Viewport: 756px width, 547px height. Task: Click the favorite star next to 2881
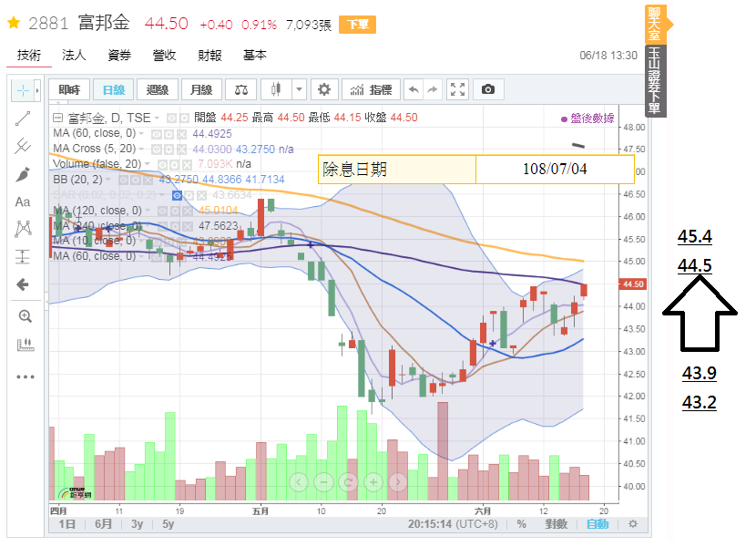(x=14, y=23)
